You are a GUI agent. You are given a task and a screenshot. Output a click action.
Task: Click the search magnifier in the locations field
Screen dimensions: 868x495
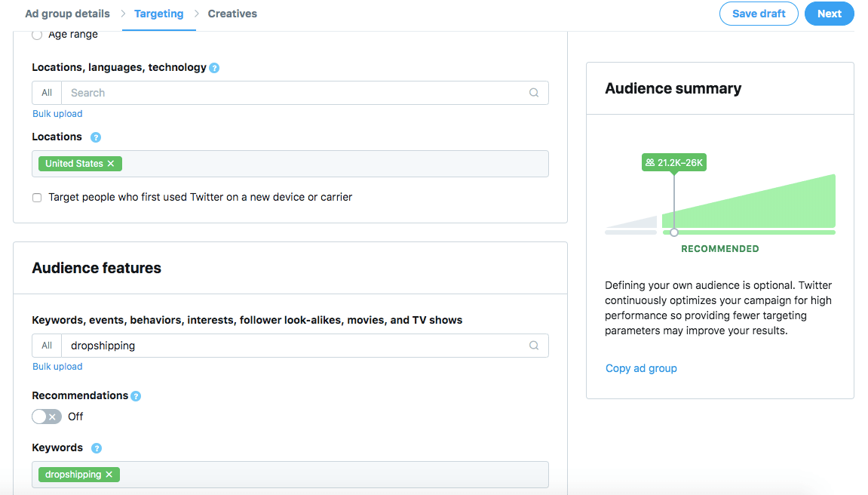pos(534,92)
